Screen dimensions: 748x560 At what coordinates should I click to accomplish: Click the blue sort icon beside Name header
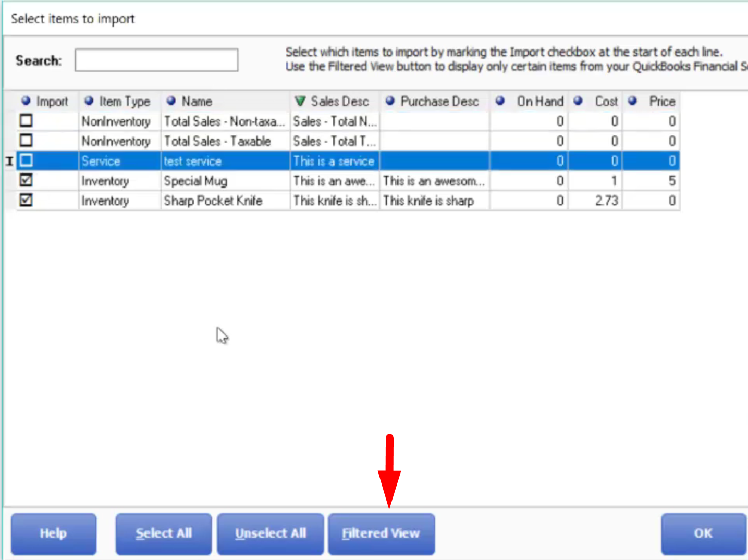[171, 101]
